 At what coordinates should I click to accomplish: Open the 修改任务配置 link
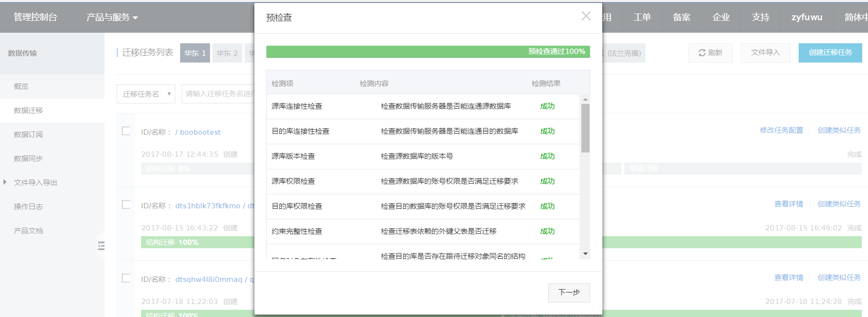tap(781, 130)
